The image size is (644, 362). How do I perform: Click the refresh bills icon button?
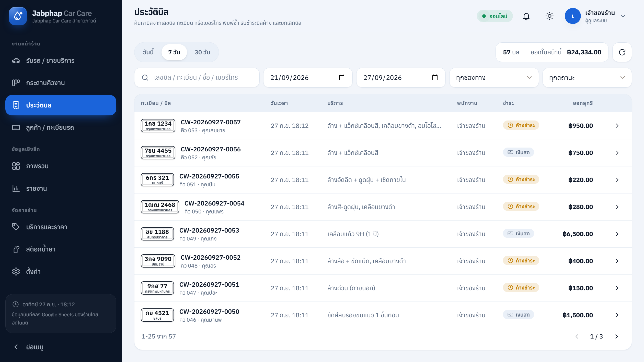(622, 52)
